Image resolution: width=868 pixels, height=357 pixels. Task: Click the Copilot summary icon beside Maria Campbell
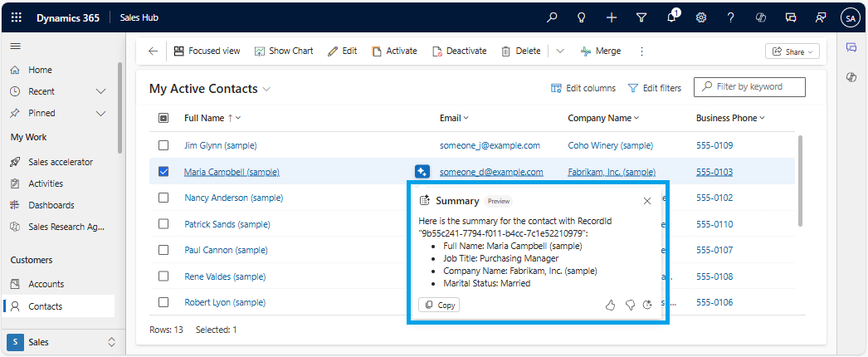(422, 172)
